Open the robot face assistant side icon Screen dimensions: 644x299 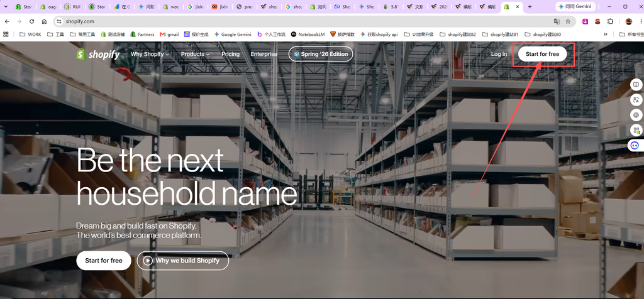pyautogui.click(x=636, y=145)
